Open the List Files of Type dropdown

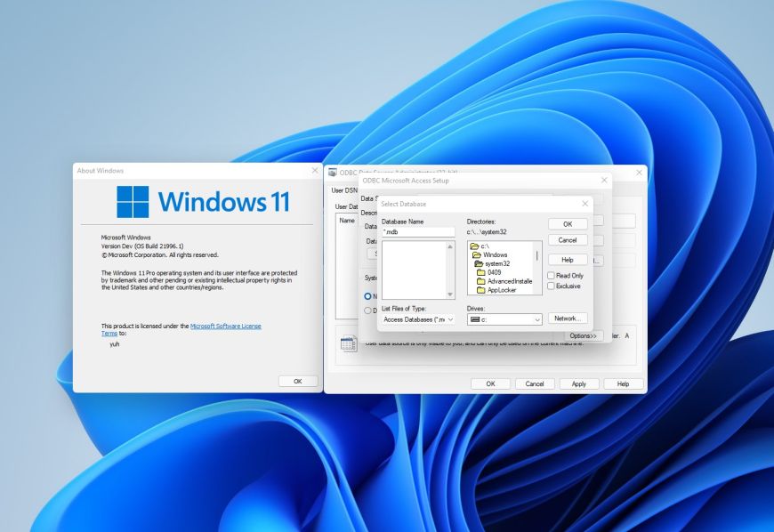pos(418,319)
